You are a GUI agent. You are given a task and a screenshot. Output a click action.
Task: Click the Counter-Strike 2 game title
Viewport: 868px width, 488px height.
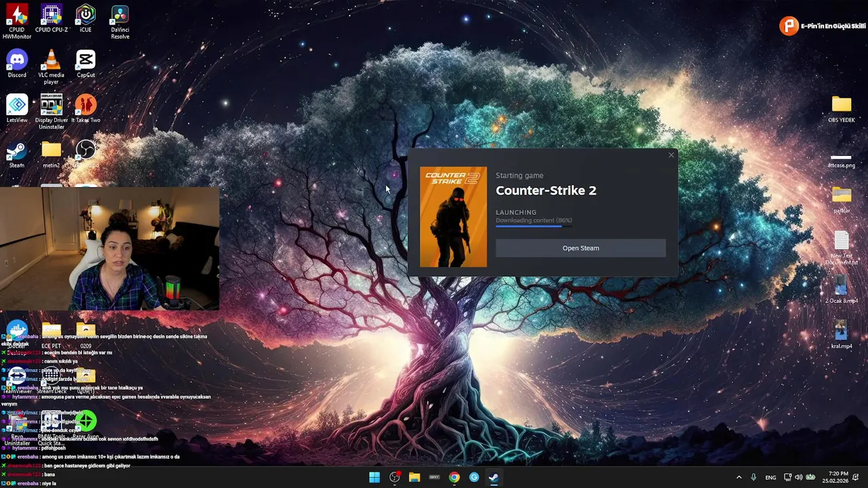click(546, 190)
